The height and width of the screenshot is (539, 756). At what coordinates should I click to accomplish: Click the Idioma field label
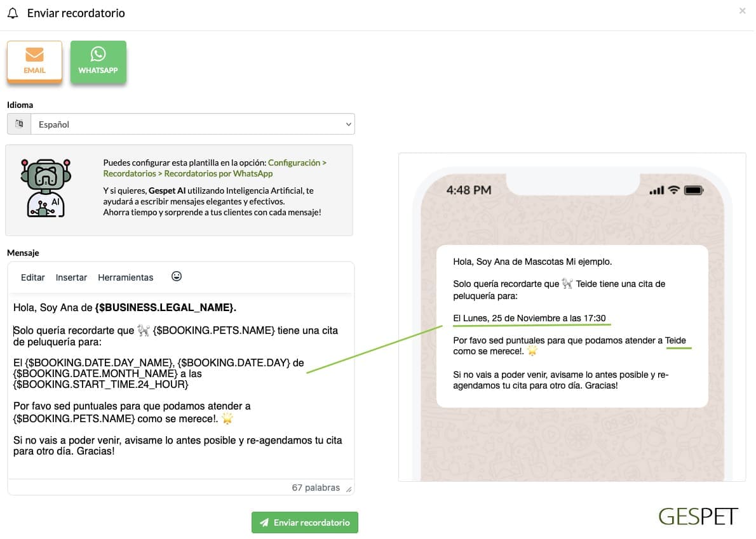(20, 105)
